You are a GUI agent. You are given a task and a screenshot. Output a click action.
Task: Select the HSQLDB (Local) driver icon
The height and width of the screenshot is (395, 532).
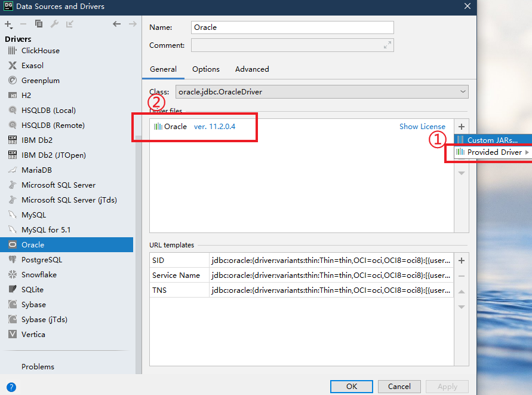click(x=12, y=111)
